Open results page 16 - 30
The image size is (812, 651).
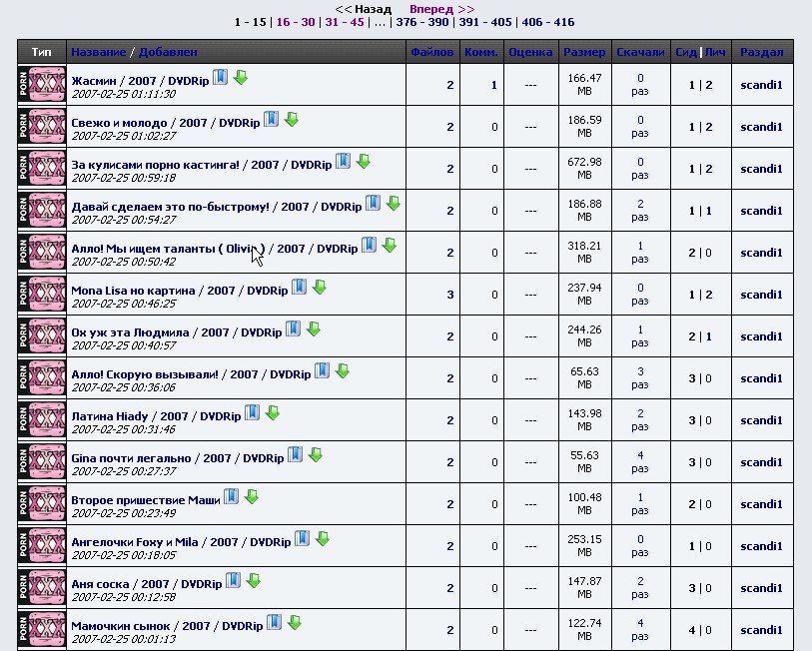coord(296,22)
